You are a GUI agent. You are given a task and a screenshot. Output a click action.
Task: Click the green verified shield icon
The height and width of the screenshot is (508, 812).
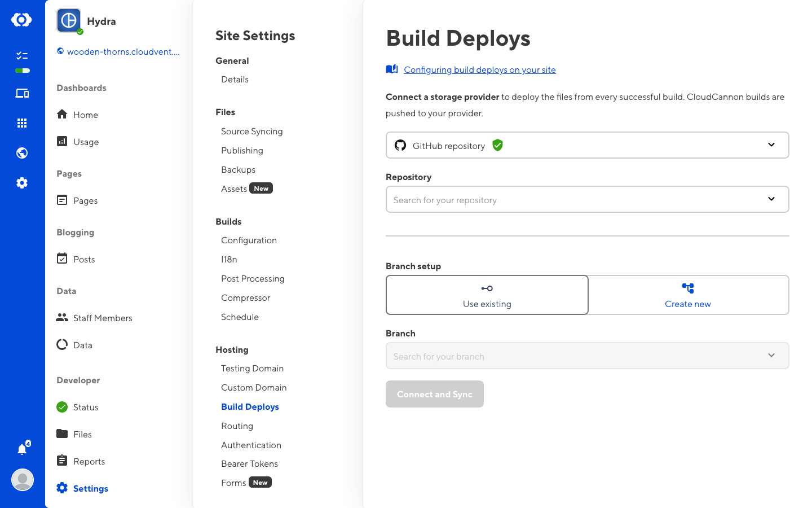click(497, 145)
